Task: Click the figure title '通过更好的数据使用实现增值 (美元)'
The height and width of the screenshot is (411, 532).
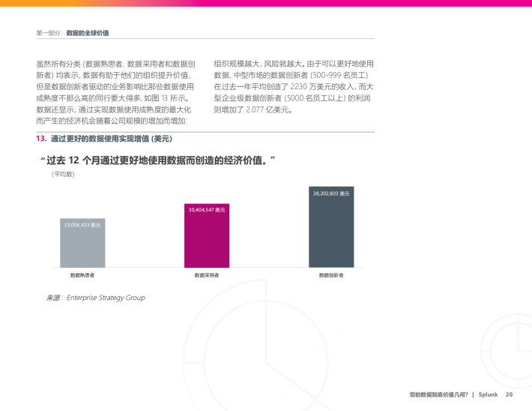Action: 112,139
